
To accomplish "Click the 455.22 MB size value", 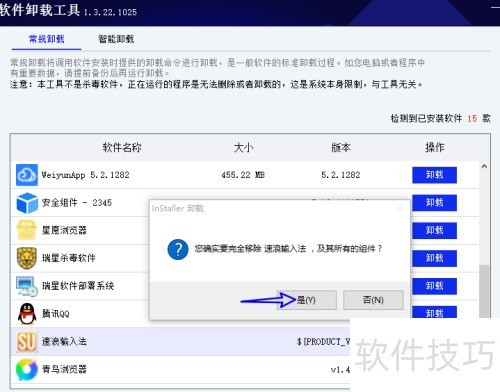I will coord(243,175).
